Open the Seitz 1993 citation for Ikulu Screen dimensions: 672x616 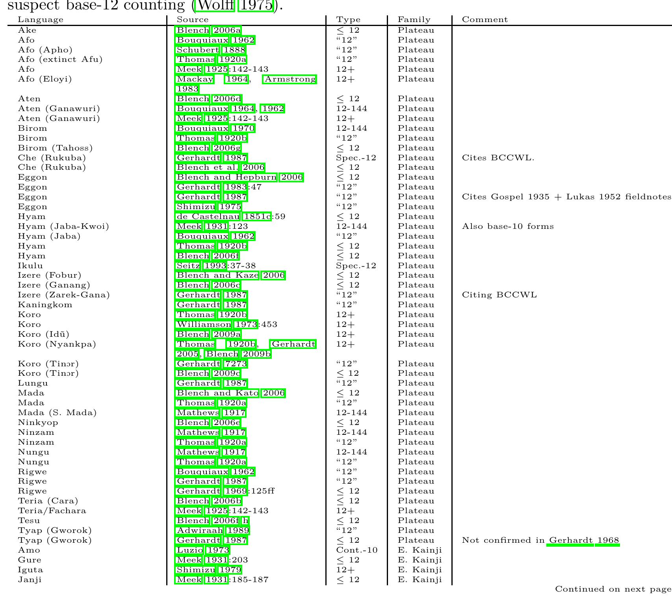click(201, 266)
